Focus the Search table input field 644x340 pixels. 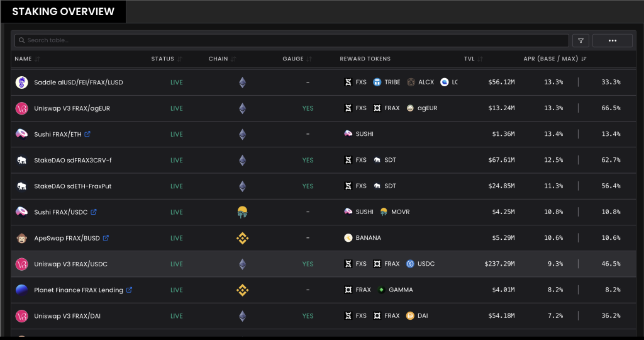pos(292,40)
